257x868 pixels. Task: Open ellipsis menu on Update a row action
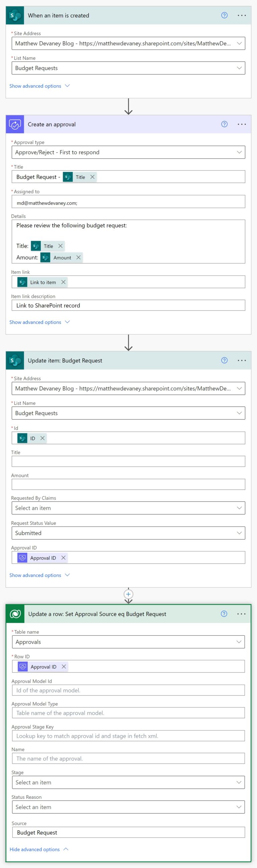click(241, 613)
